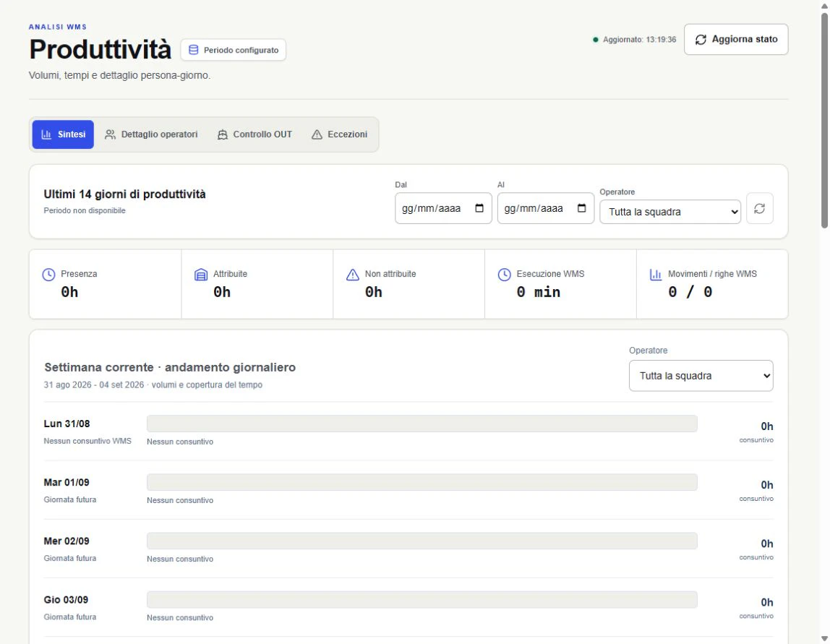This screenshot has height=644, width=830.
Task: Click the Dal date input field
Action: point(444,208)
